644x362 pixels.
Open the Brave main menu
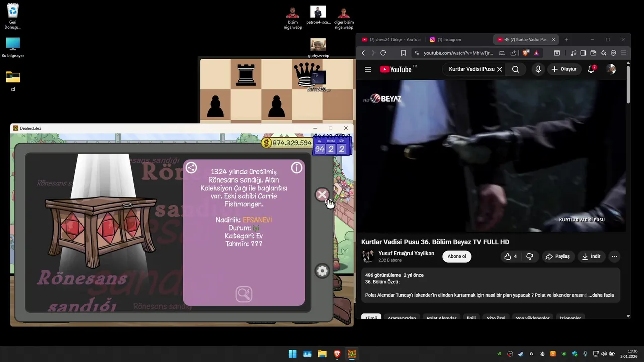tap(623, 53)
